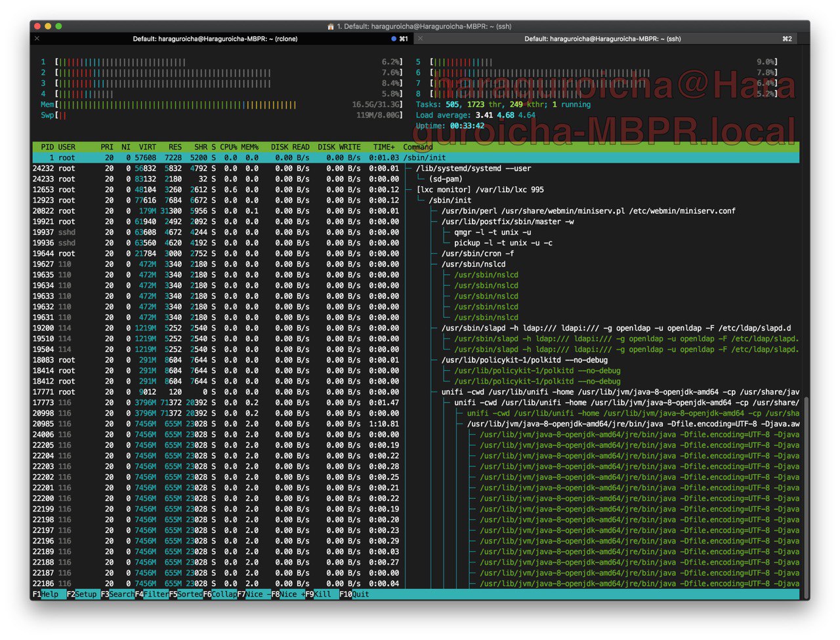840x640 pixels.
Task: Start F3 Search in htop
Action: point(117,594)
